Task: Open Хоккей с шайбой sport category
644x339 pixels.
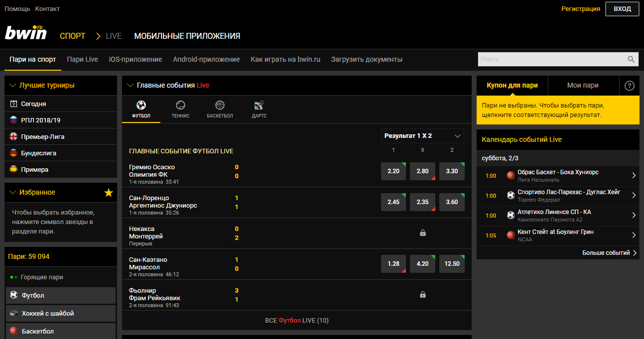Action: click(61, 313)
